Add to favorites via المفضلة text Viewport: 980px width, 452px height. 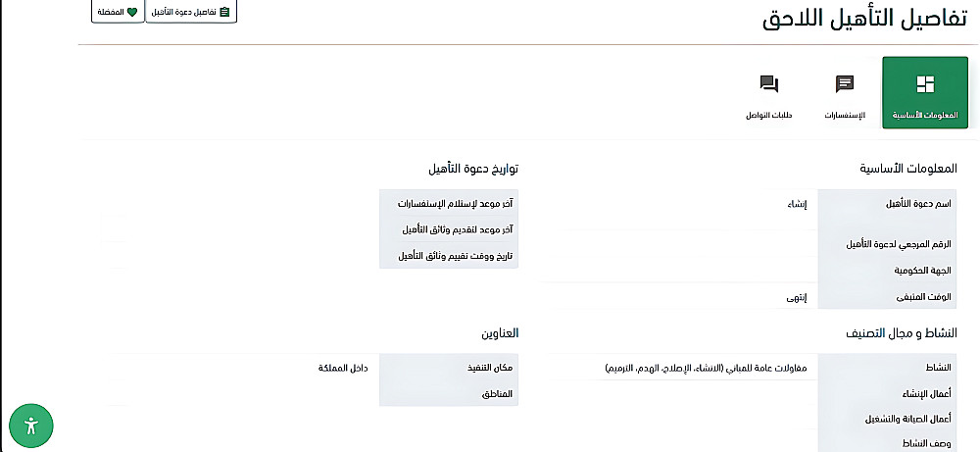coord(110,12)
